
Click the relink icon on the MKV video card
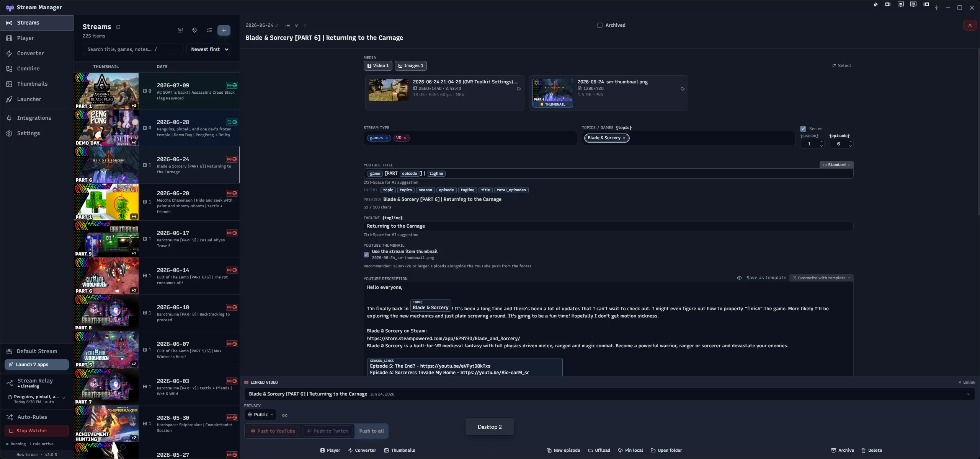coord(519,89)
